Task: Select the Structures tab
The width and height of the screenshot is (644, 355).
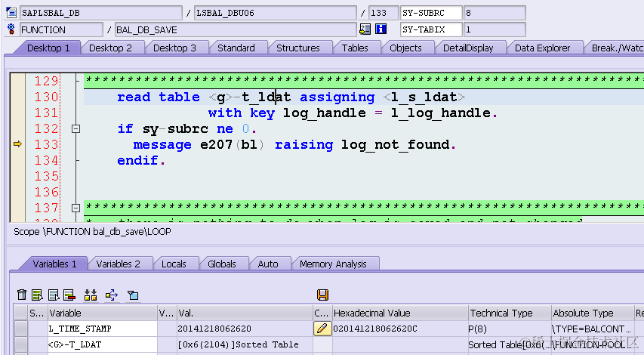Action: click(x=298, y=48)
